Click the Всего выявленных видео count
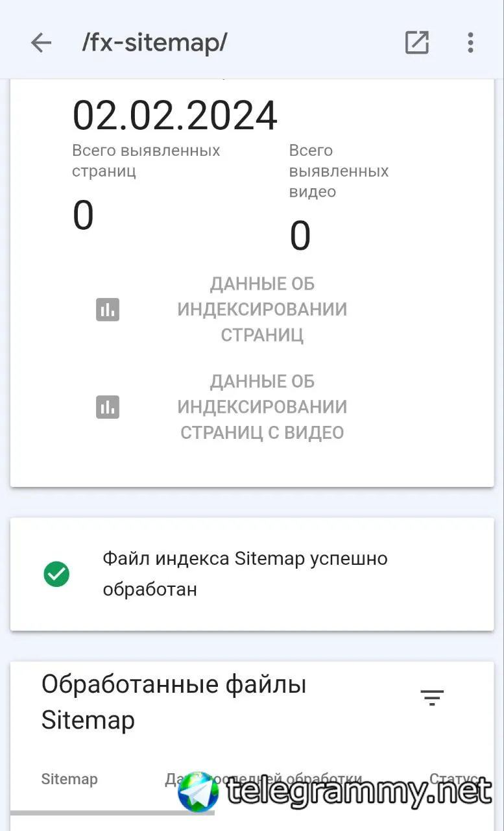The height and width of the screenshot is (831, 504). 300,236
